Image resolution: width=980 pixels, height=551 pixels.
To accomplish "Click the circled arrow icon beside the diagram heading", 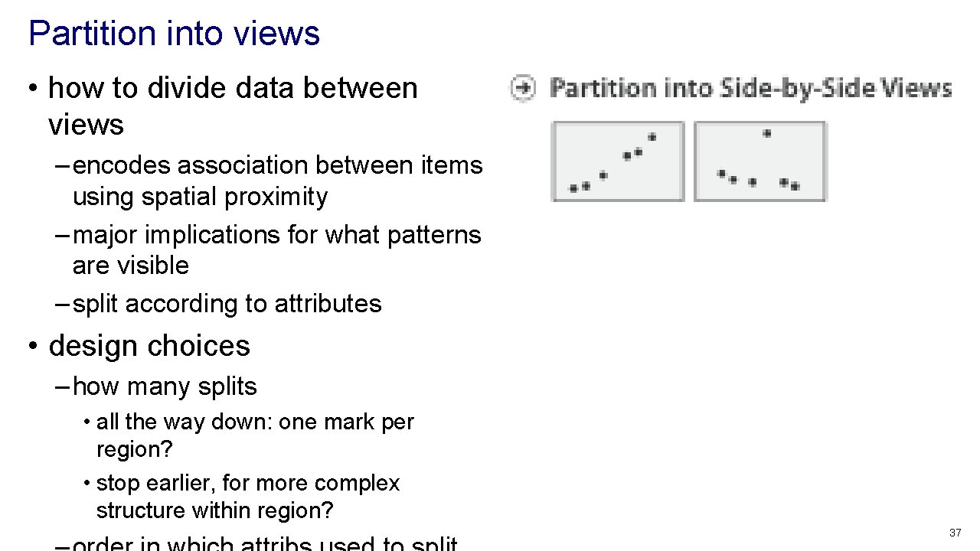I will pyautogui.click(x=522, y=88).
